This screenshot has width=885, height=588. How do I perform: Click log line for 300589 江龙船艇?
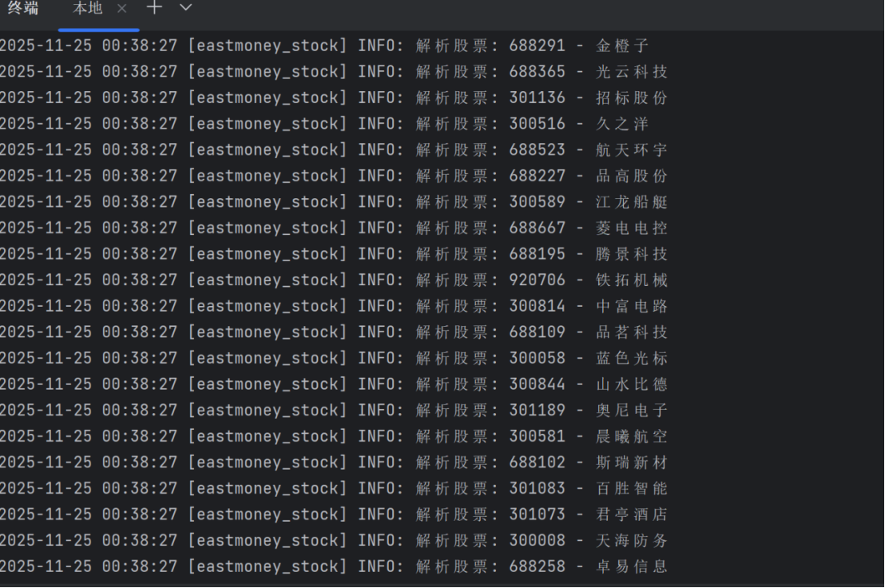(334, 202)
